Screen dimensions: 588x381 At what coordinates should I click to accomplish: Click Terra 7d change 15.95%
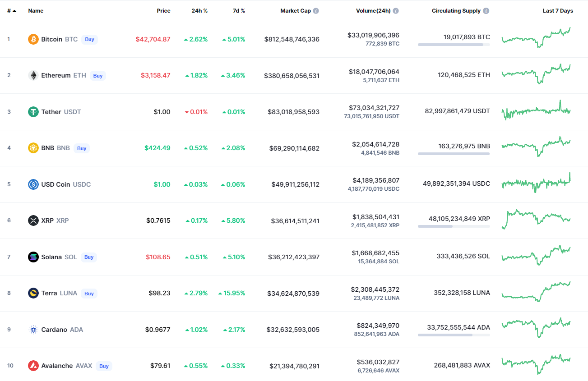click(231, 293)
